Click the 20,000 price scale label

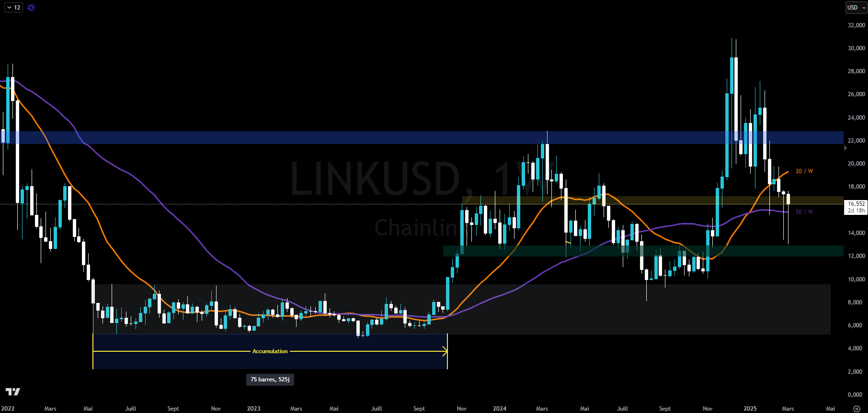(x=857, y=164)
